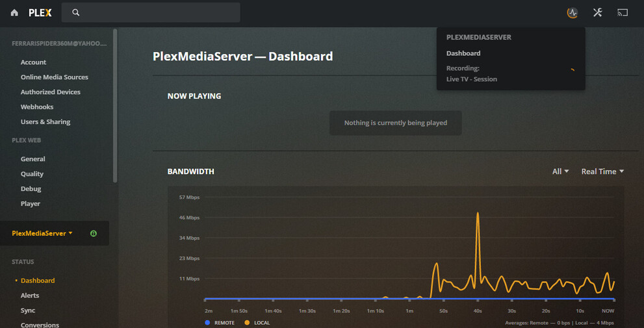Image resolution: width=644 pixels, height=328 pixels.
Task: Click Live TV - Session in popup
Action: point(472,79)
